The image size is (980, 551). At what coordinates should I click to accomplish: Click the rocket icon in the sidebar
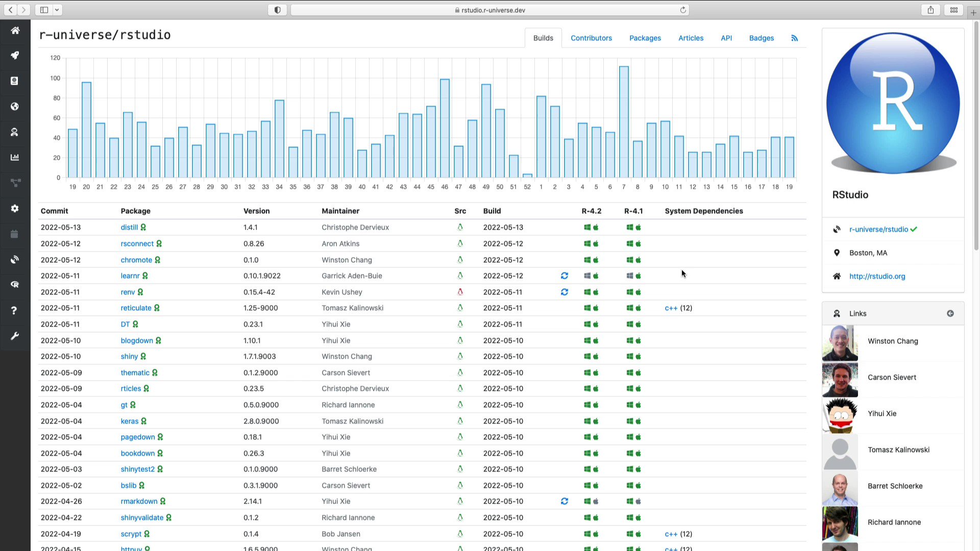click(x=15, y=55)
